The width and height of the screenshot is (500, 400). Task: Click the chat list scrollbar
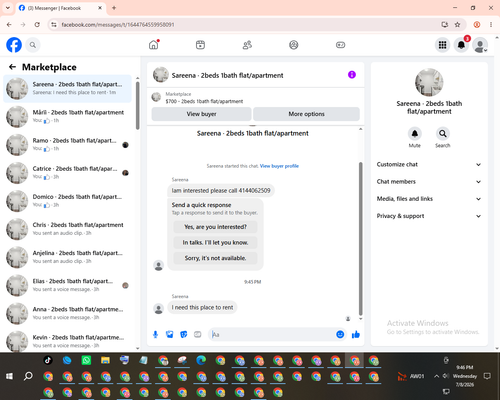coord(138,105)
